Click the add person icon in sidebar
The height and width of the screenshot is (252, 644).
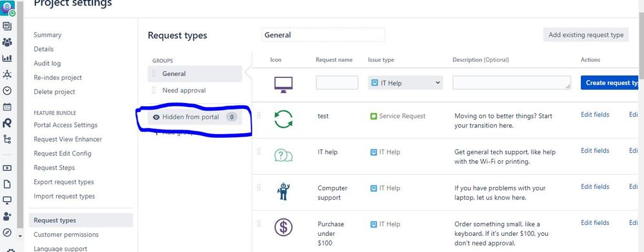[7, 217]
